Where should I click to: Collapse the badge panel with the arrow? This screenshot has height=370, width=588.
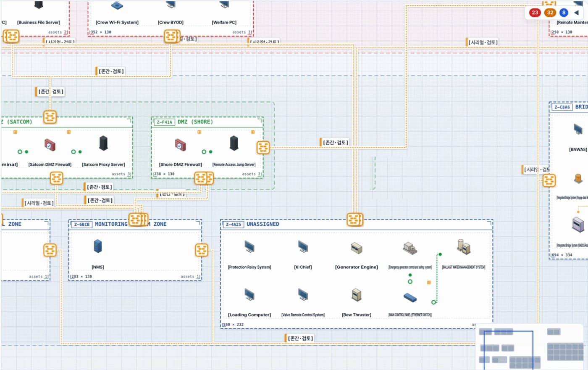[576, 13]
